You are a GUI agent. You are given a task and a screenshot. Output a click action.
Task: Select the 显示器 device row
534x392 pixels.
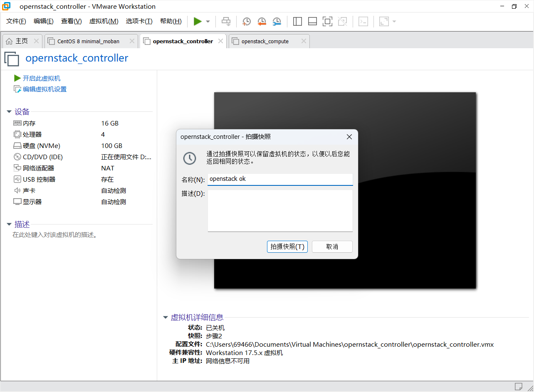(x=82, y=202)
